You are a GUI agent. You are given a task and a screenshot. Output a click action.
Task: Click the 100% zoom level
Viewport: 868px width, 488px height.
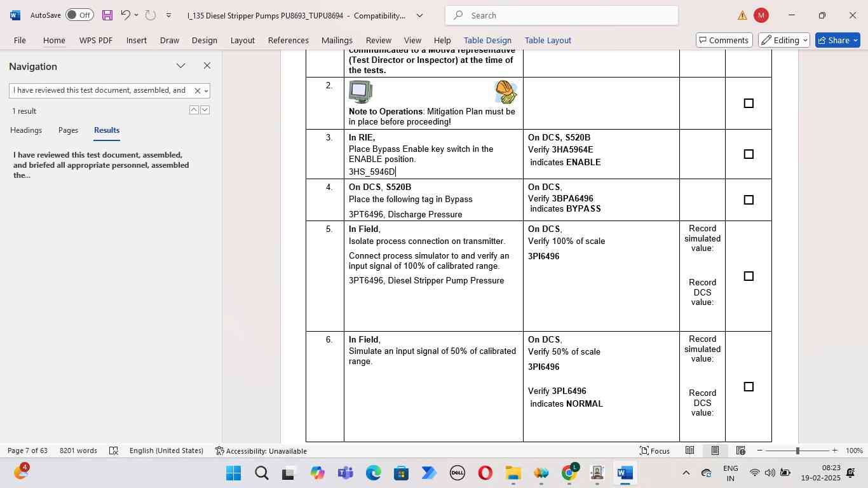pyautogui.click(x=854, y=451)
